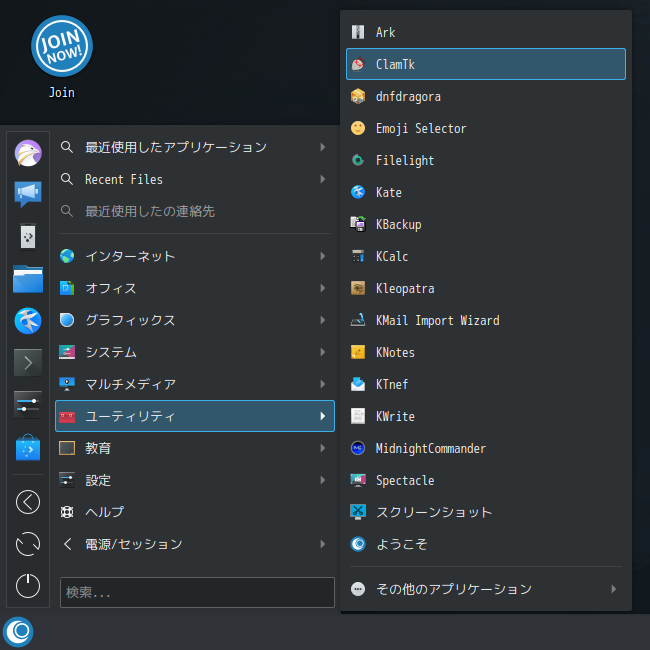Open ようこそ welcome entry
This screenshot has width=650, height=650.
(x=486, y=544)
